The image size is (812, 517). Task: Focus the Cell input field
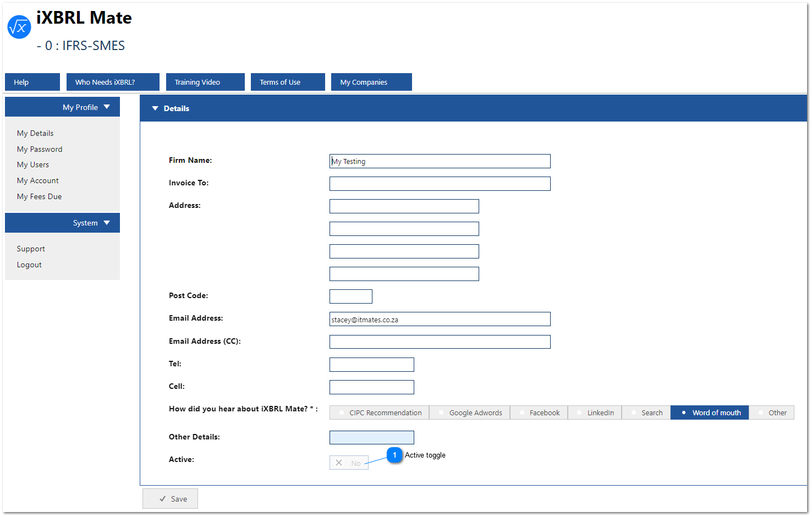(x=372, y=387)
